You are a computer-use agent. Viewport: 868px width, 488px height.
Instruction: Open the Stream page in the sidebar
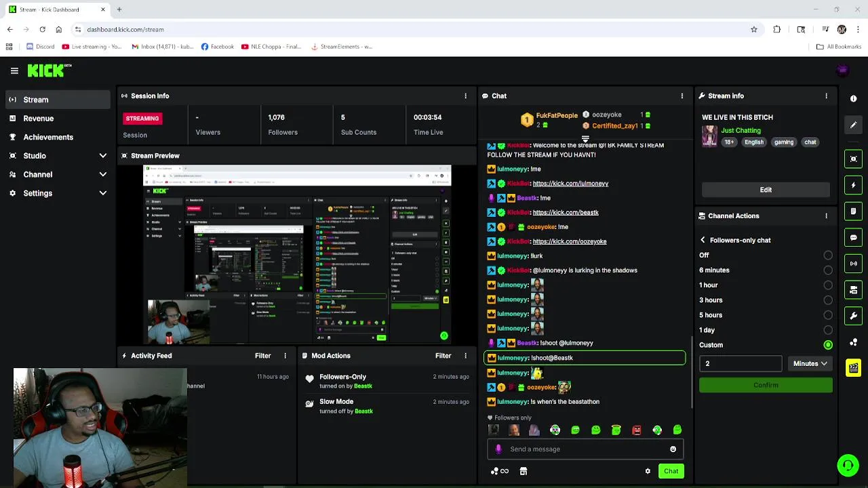pos(57,100)
